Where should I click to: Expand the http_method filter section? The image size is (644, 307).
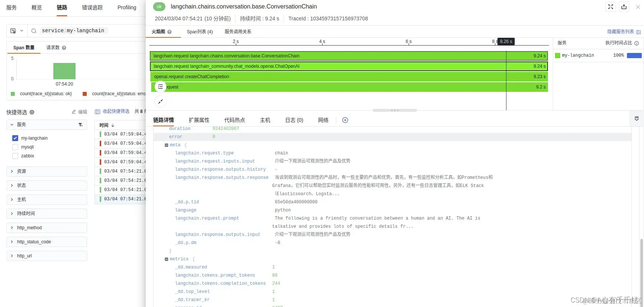(47, 228)
